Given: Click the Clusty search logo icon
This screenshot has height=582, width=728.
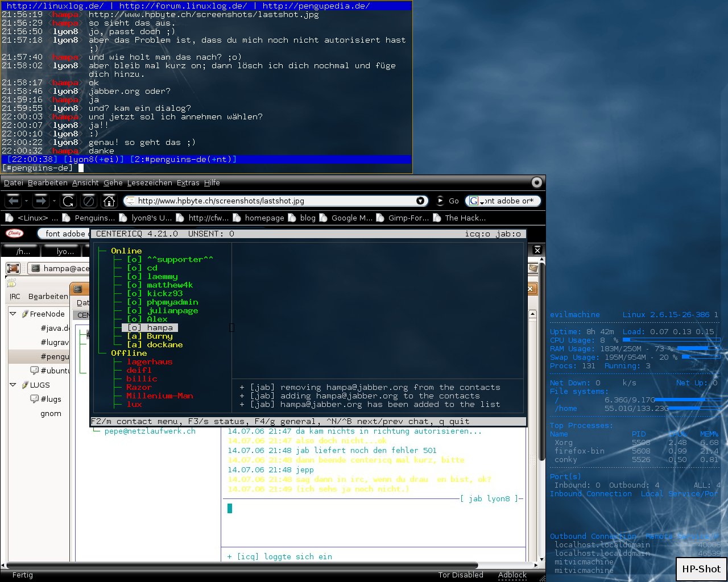Looking at the screenshot, I should pos(14,233).
